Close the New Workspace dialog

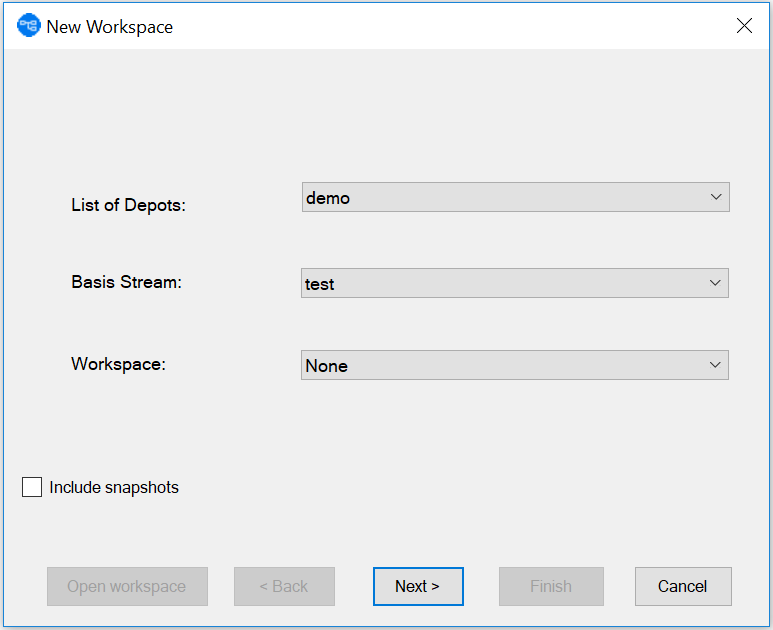click(744, 26)
